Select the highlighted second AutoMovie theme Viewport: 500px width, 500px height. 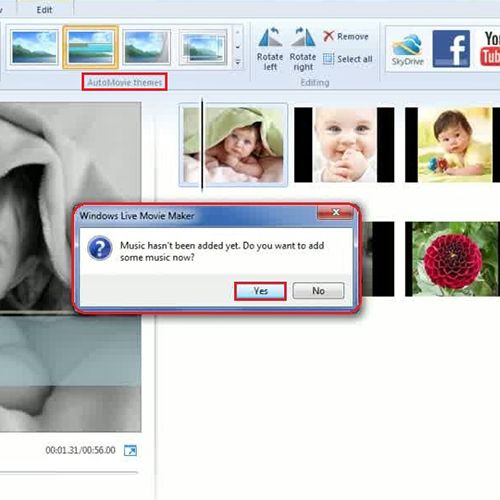(90, 47)
